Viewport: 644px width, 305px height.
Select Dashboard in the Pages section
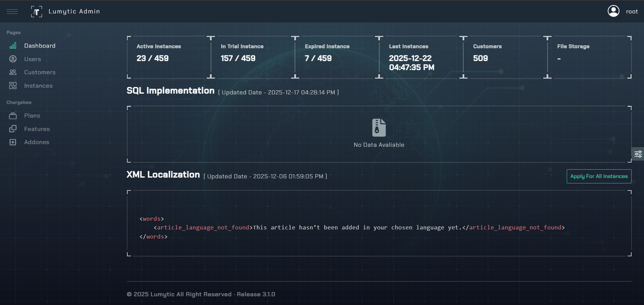click(x=40, y=46)
